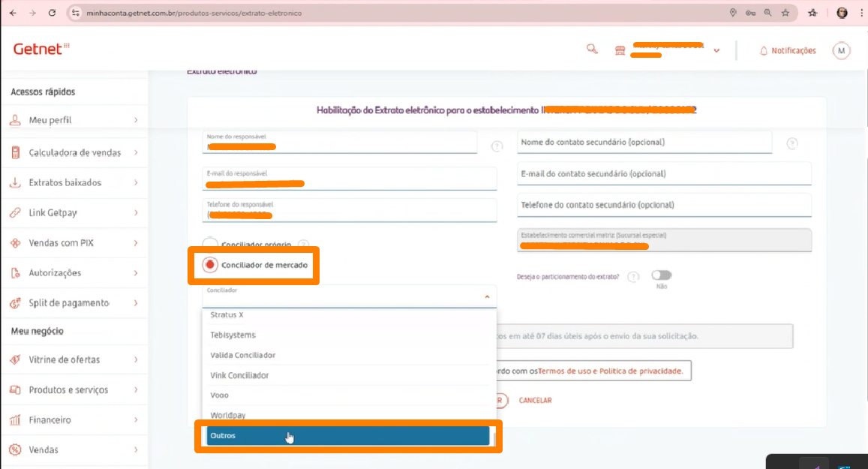The height and width of the screenshot is (469, 868).
Task: Select Conciliador próprio radio button
Action: point(210,244)
